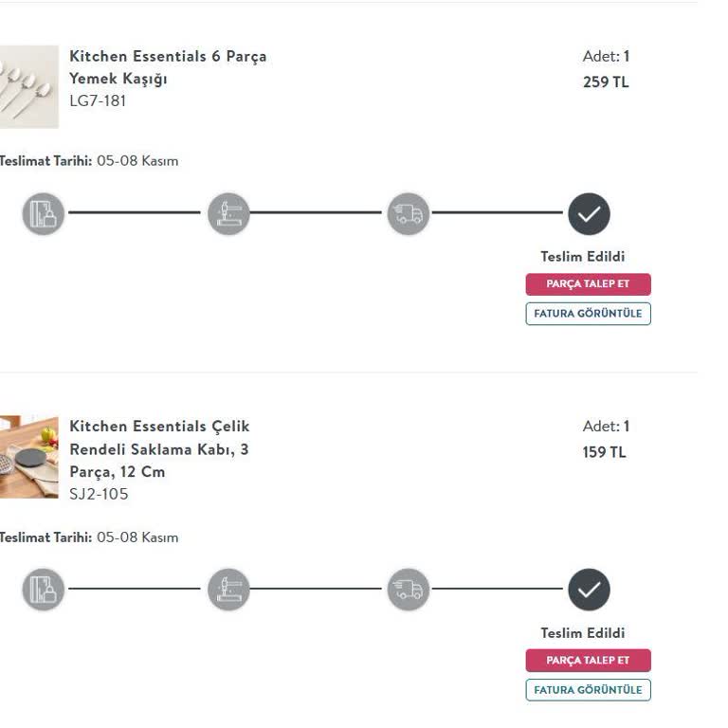728x728 pixels.
Task: Click product code LG7-181
Action: (98, 100)
